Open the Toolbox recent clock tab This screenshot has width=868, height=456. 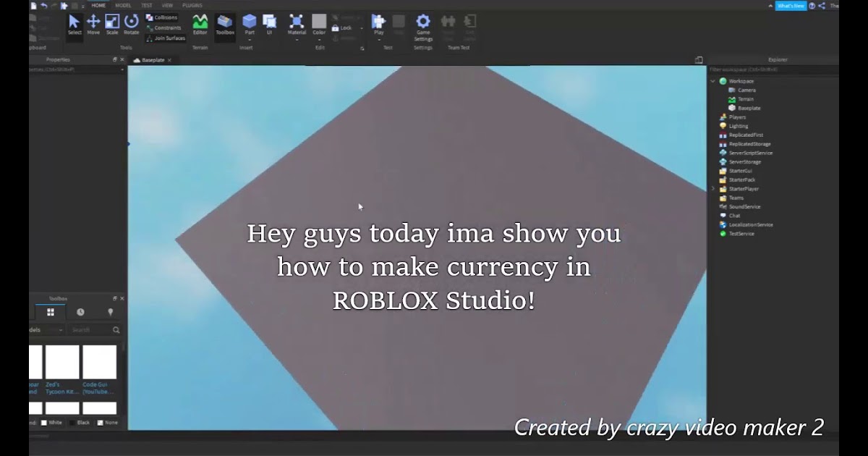pos(80,312)
